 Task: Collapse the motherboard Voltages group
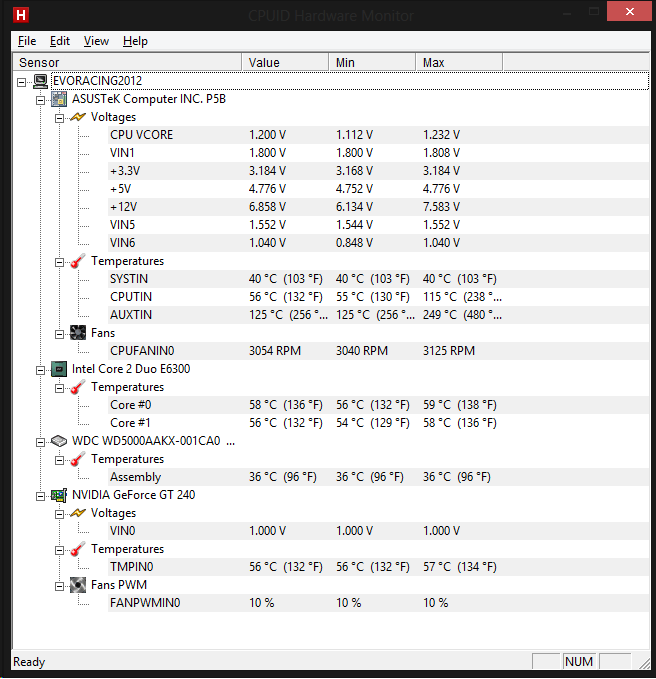[x=59, y=118]
